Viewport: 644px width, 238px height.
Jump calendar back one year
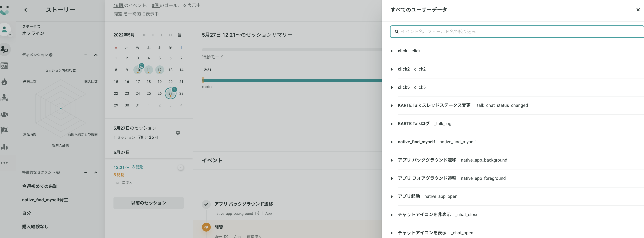click(144, 35)
